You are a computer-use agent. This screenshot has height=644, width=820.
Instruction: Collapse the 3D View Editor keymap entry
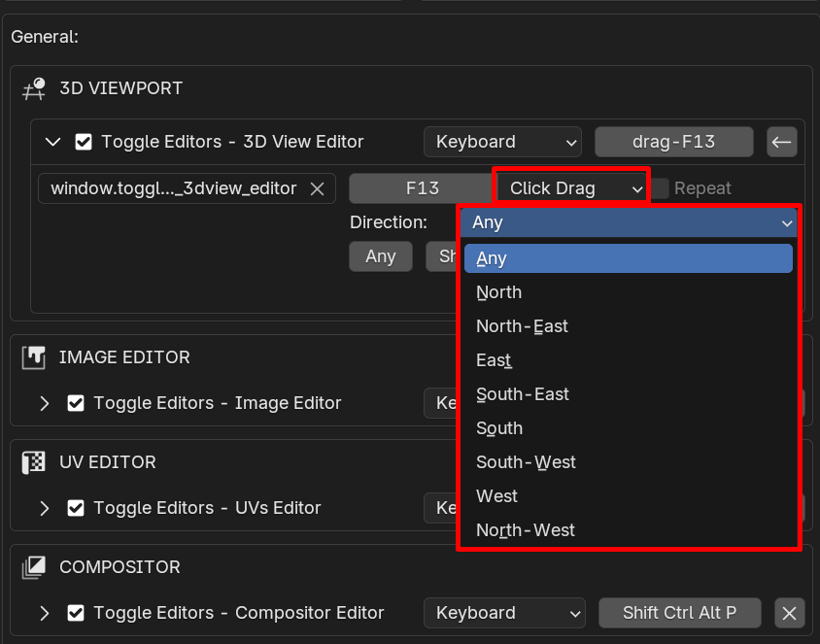(52, 142)
